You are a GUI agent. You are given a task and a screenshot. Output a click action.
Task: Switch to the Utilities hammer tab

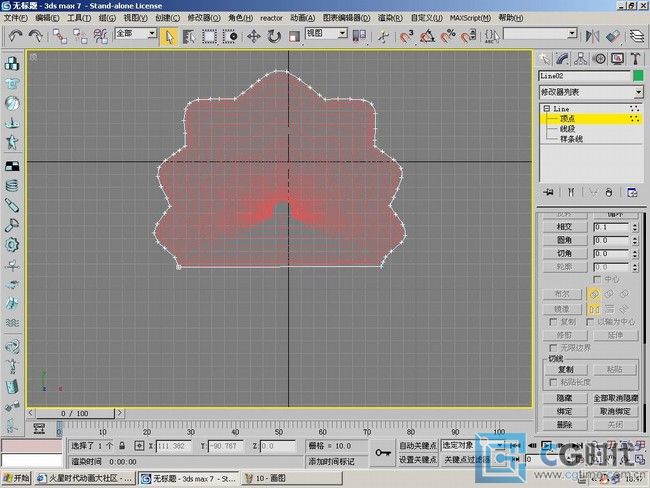(x=635, y=59)
